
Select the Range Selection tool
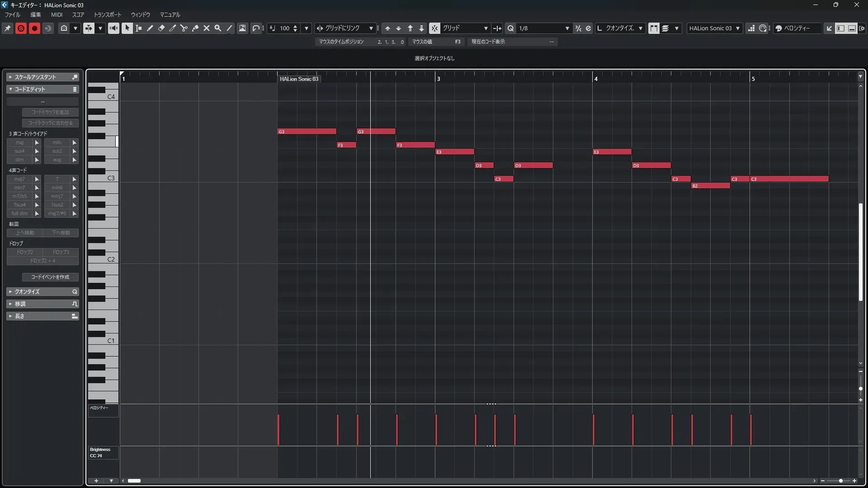pyautogui.click(x=139, y=28)
